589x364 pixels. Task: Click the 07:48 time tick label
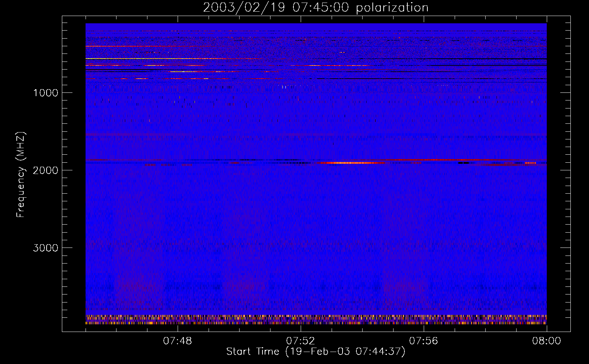(178, 341)
